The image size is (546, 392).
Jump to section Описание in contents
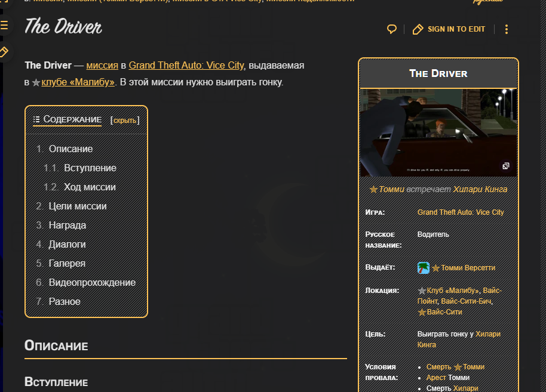[70, 149]
